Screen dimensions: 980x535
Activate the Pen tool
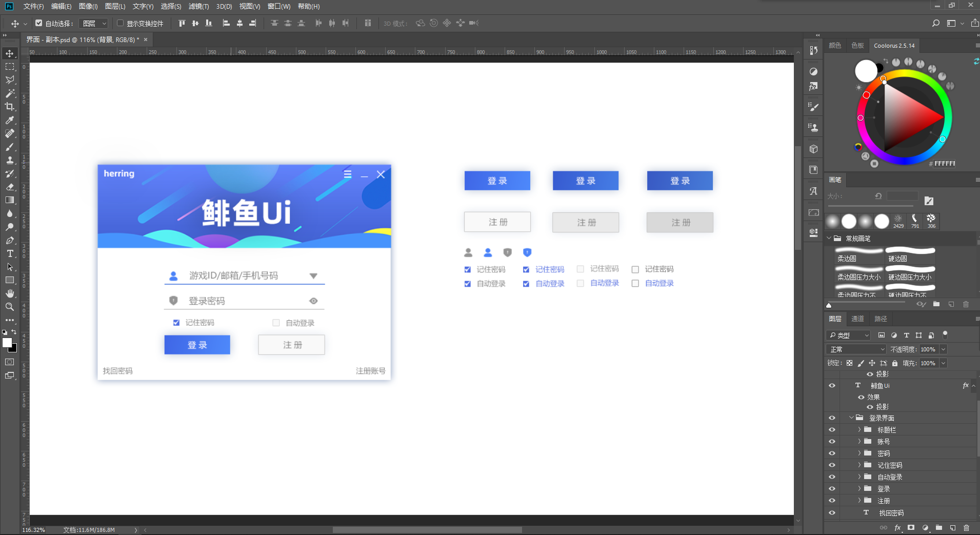10,240
